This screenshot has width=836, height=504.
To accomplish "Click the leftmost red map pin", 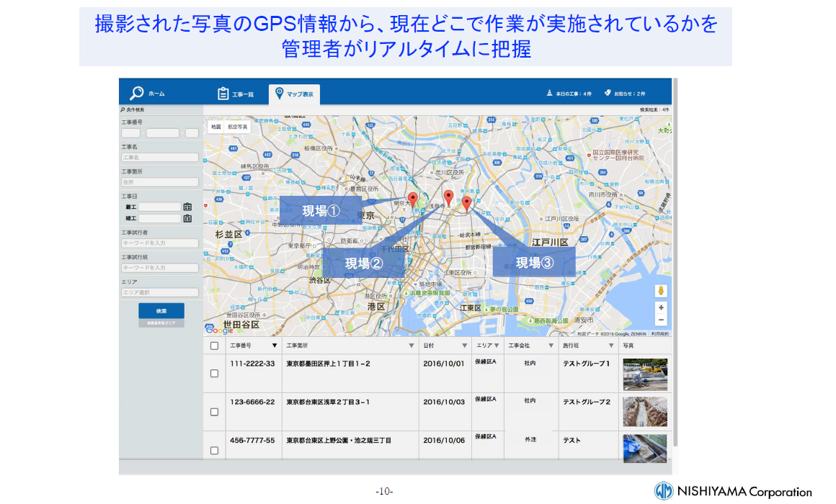I will coord(412,199).
